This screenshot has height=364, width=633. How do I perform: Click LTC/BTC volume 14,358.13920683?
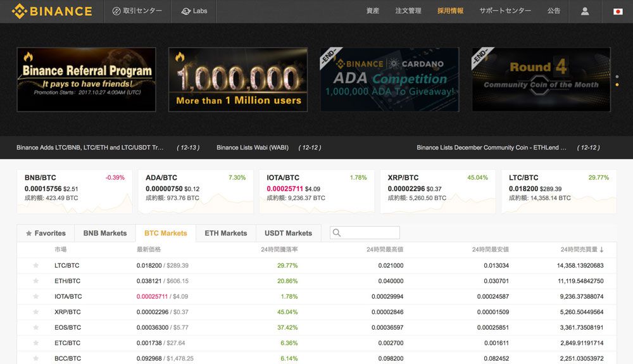point(580,265)
